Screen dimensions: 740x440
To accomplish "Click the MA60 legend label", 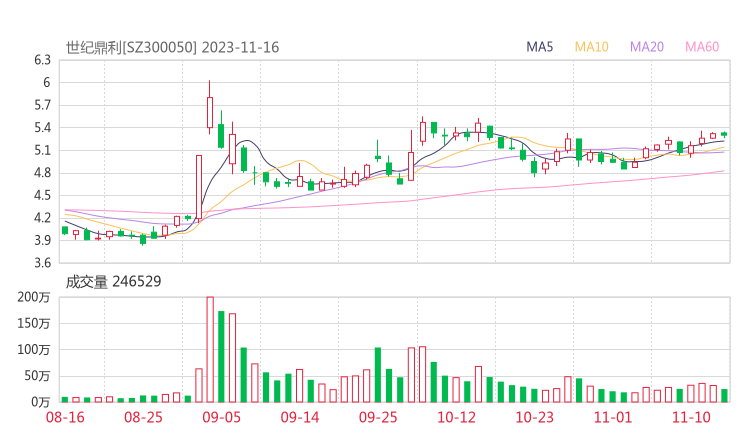I will pyautogui.click(x=702, y=47).
